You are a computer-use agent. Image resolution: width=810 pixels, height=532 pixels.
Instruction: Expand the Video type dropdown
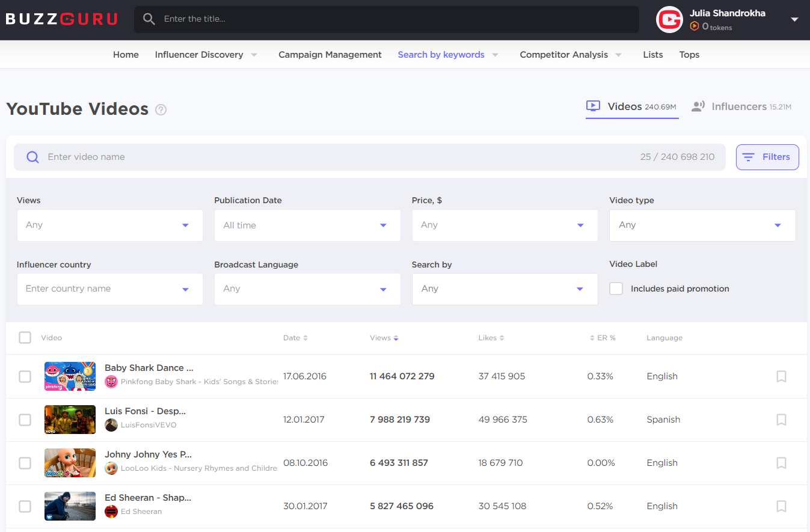[x=702, y=225]
